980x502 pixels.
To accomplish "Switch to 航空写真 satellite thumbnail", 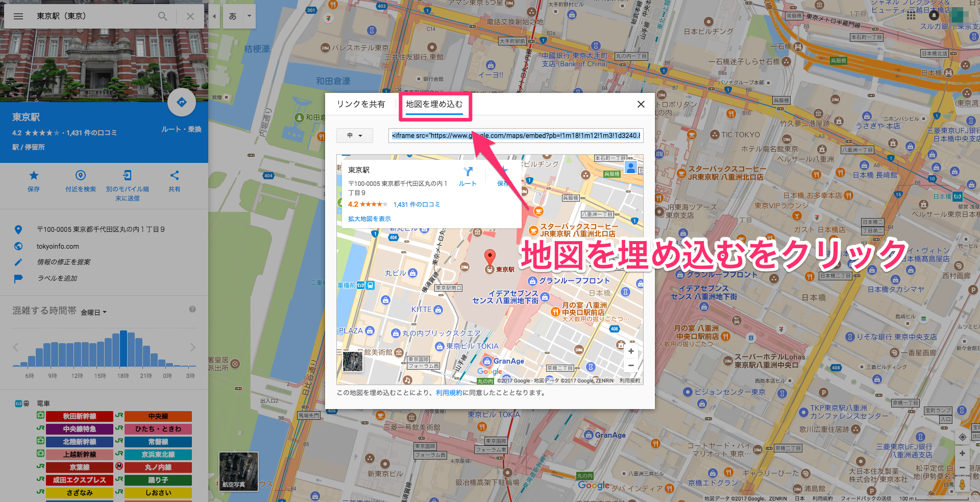I will [238, 471].
